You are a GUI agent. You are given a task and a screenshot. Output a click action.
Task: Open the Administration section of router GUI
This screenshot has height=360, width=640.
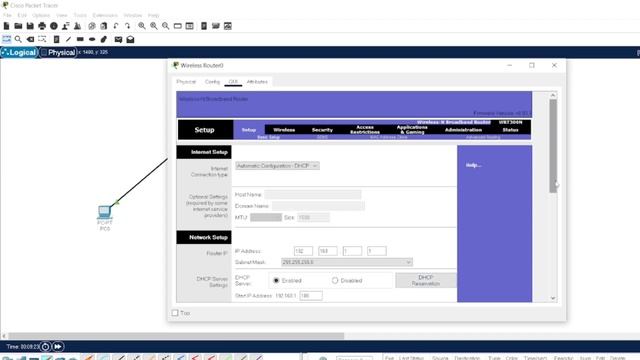pos(463,130)
